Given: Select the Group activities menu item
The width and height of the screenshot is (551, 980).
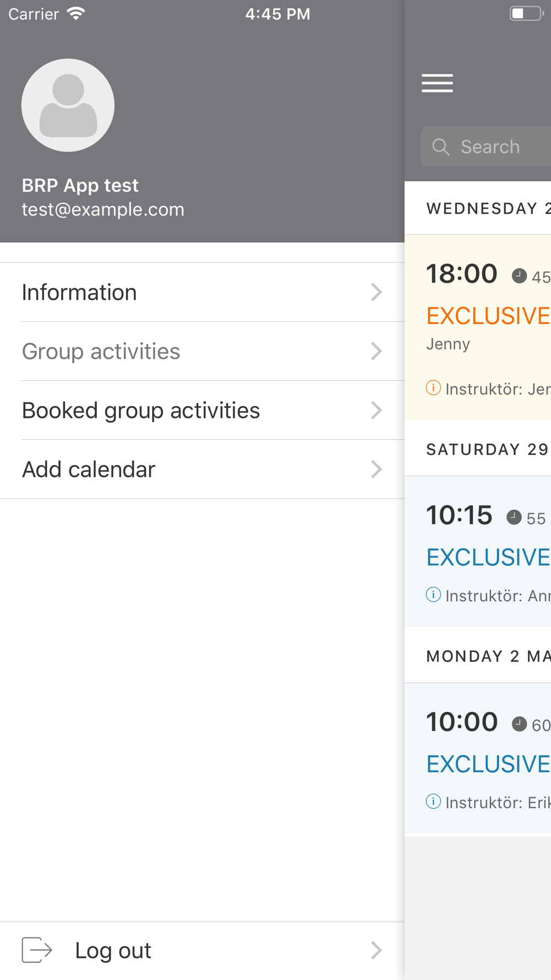Looking at the screenshot, I should coord(202,351).
